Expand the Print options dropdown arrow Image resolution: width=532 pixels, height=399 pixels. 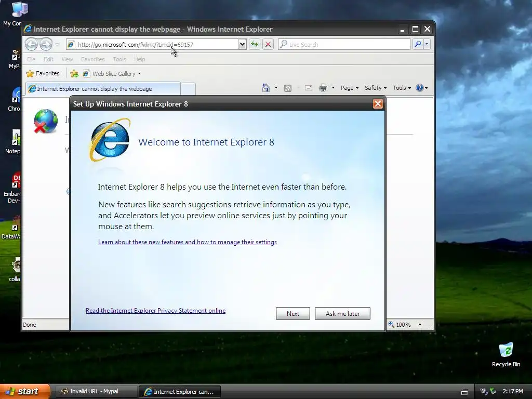pos(333,88)
